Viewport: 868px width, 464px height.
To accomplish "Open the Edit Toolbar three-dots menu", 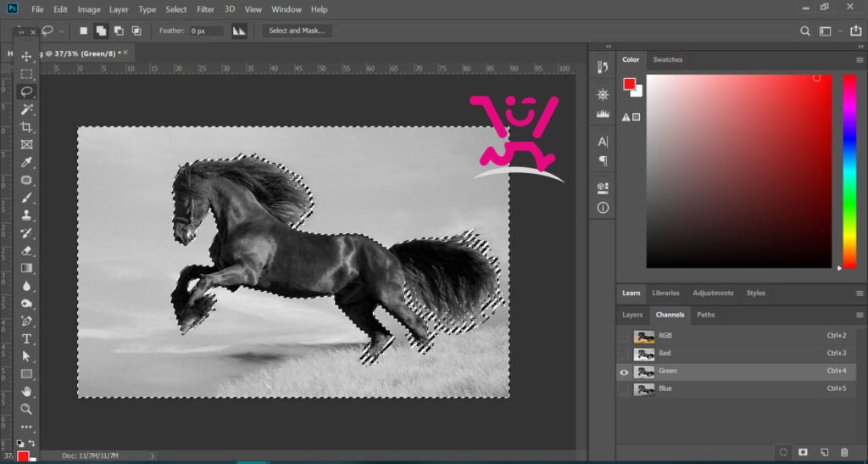I will [x=26, y=427].
